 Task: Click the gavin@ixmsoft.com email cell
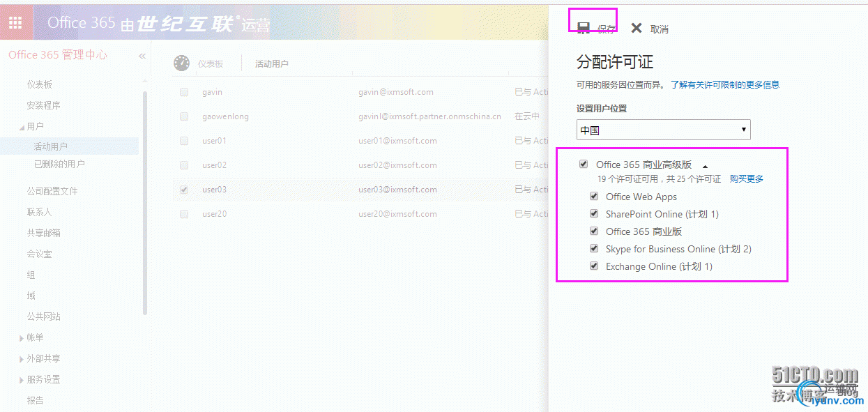click(x=396, y=92)
